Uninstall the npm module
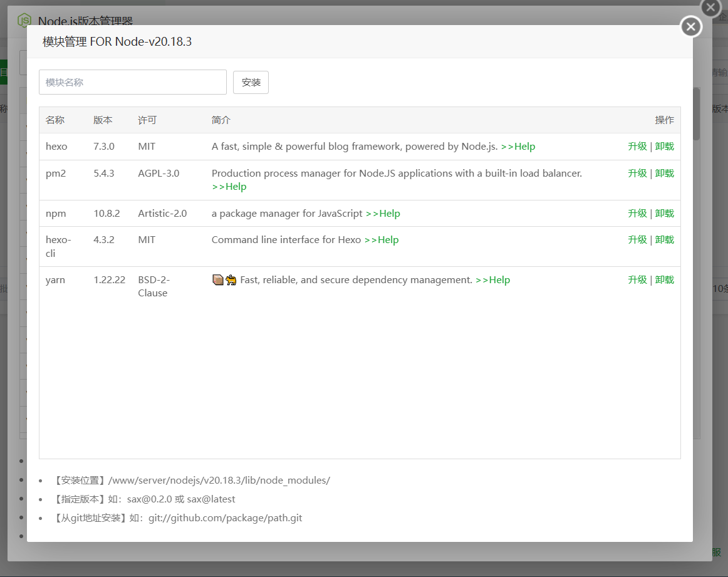This screenshot has width=728, height=577. pyautogui.click(x=664, y=214)
